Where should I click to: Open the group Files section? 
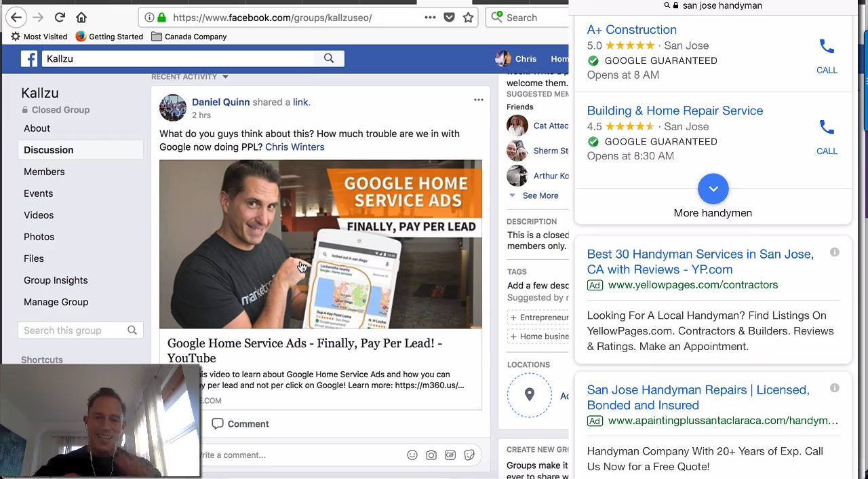[x=33, y=258]
